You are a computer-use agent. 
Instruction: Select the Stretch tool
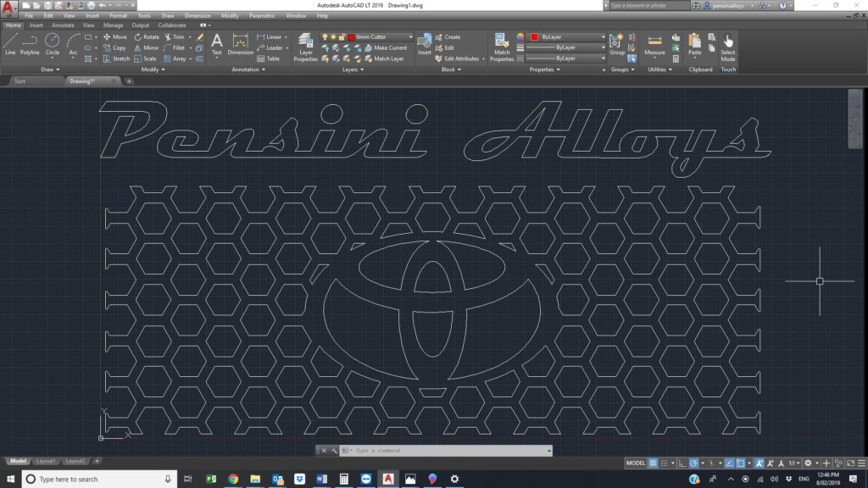point(116,58)
